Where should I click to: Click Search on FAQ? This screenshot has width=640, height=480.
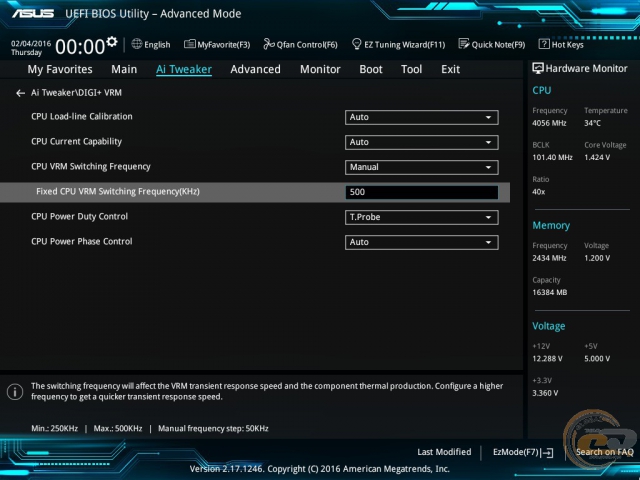(x=604, y=452)
